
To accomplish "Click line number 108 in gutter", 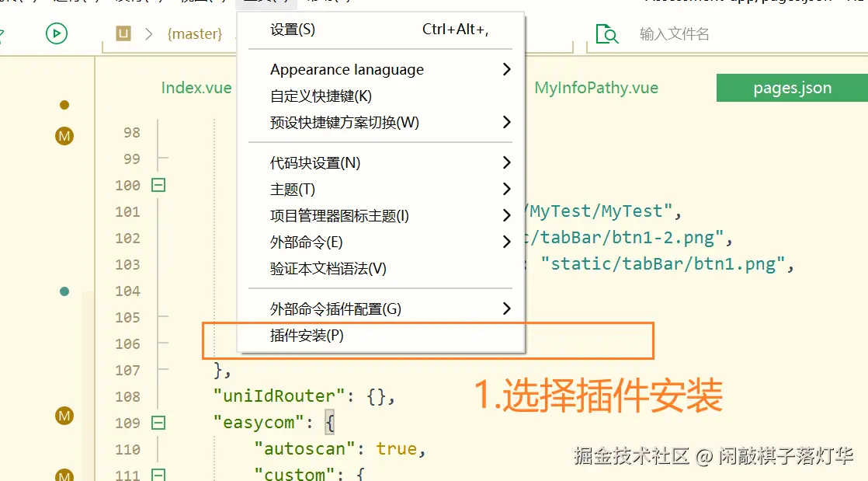I will point(128,397).
